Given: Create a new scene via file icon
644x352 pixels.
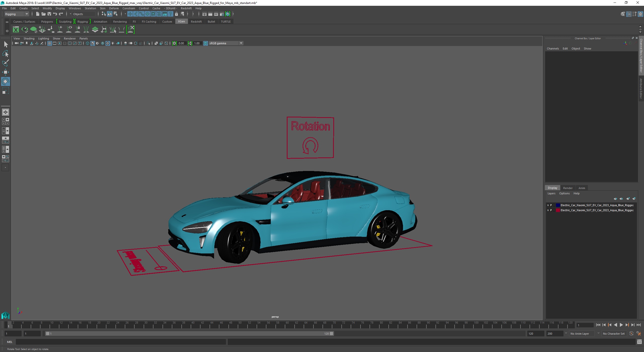Looking at the screenshot, I should click(x=37, y=14).
